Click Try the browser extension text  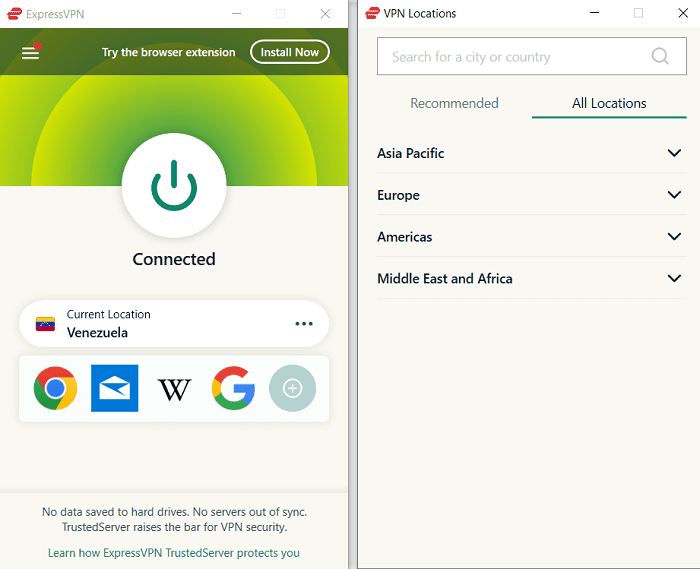168,53
